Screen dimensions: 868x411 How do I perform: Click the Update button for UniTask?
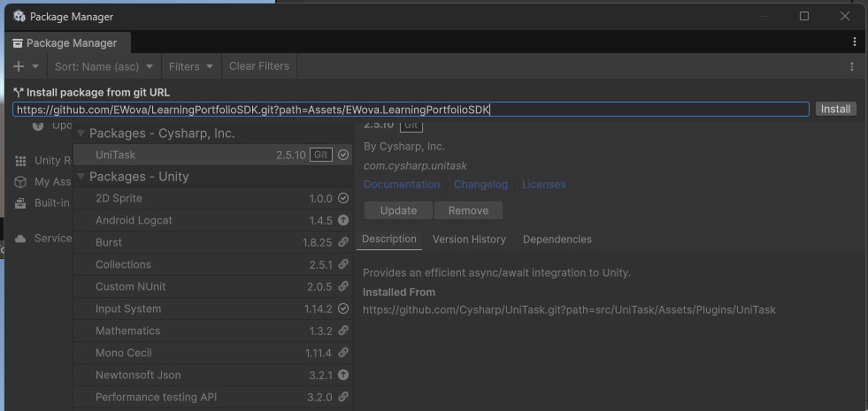coord(398,210)
